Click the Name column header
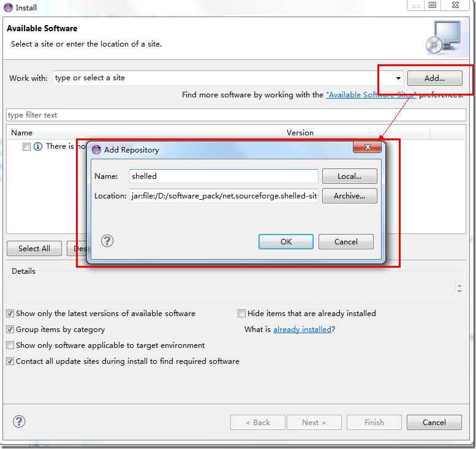The height and width of the screenshot is (449, 476). pos(145,133)
